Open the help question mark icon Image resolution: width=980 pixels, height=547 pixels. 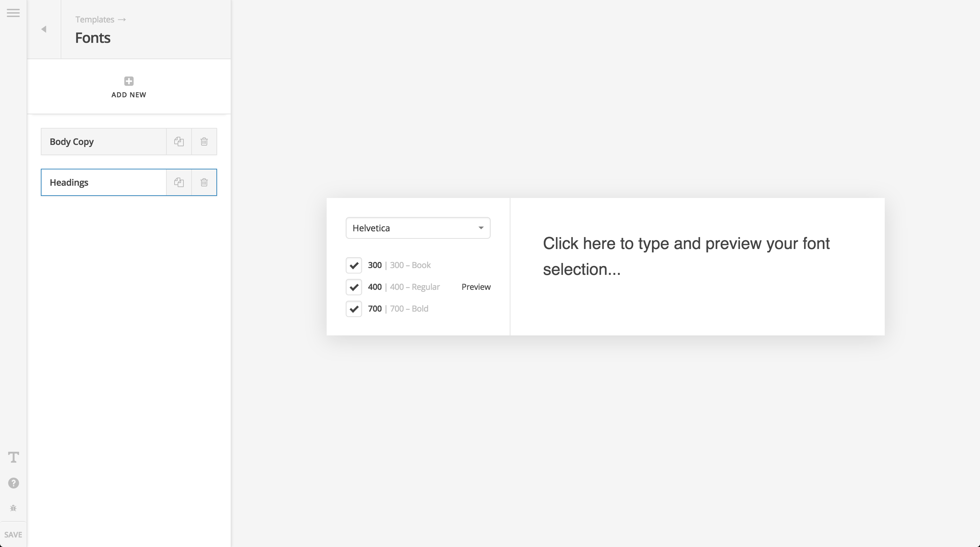[14, 483]
